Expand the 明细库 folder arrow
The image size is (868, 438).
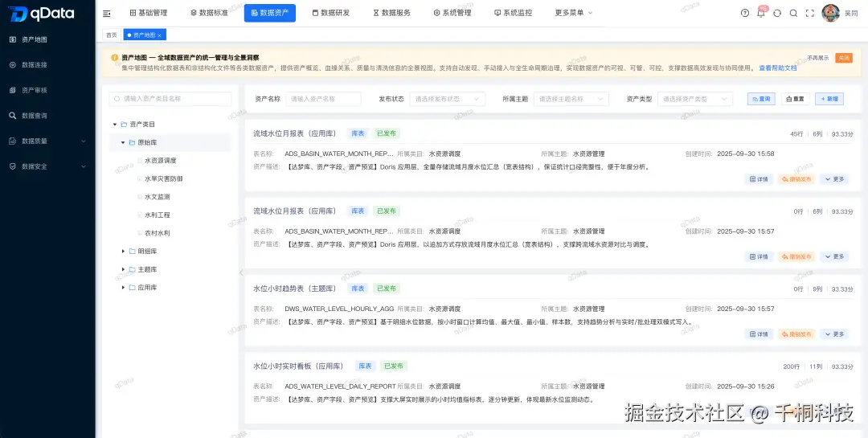pos(124,252)
